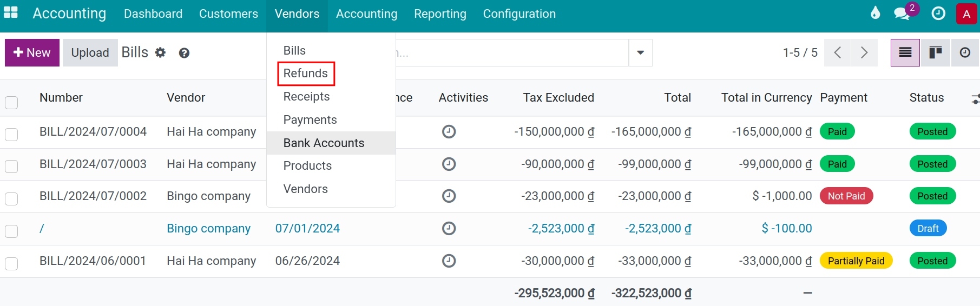980x306 pixels.
Task: Tick checkbox for BILL/2024/07/0004
Action: [11, 134]
